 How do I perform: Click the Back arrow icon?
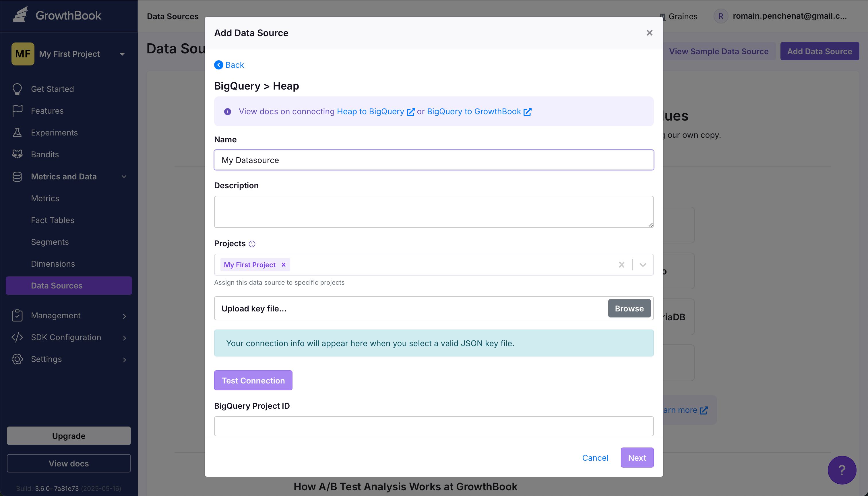pos(218,65)
